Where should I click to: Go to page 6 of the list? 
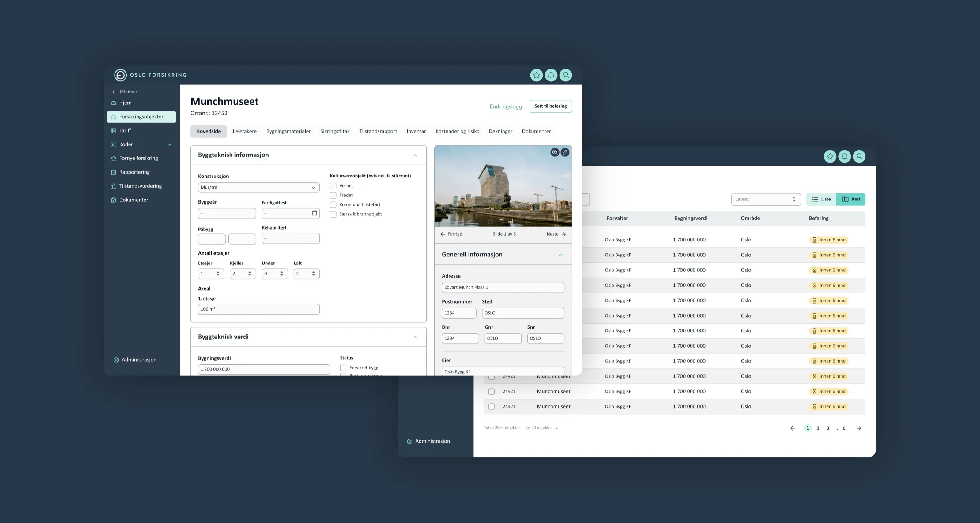844,428
